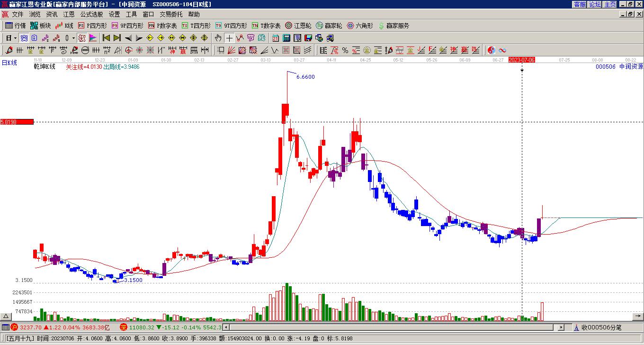Screen dimensions: 644x345
Task: Open the calendar icon in the toolbar
Action: [276, 38]
